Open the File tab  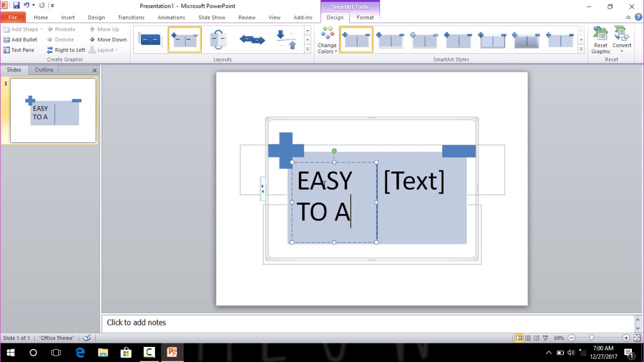pyautogui.click(x=12, y=17)
